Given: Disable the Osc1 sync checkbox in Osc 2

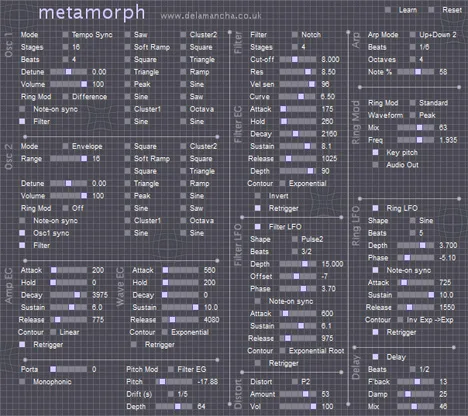Looking at the screenshot, I should click(22, 233).
